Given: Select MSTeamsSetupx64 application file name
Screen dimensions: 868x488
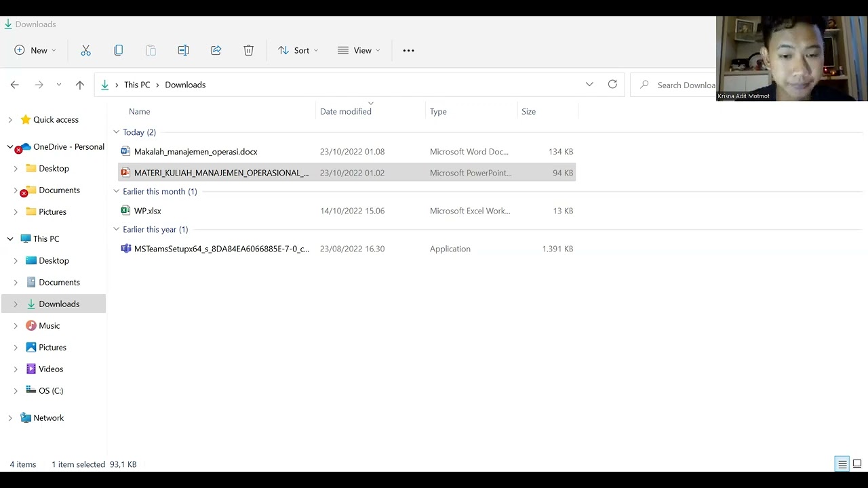Looking at the screenshot, I should coord(222,249).
